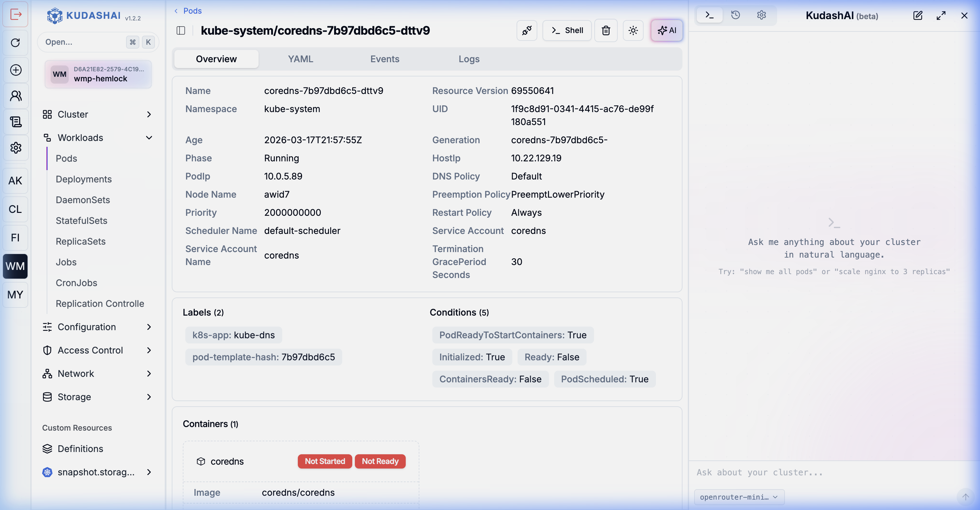This screenshot has height=510, width=980.
Task: Expand the Configuration section
Action: point(98,327)
